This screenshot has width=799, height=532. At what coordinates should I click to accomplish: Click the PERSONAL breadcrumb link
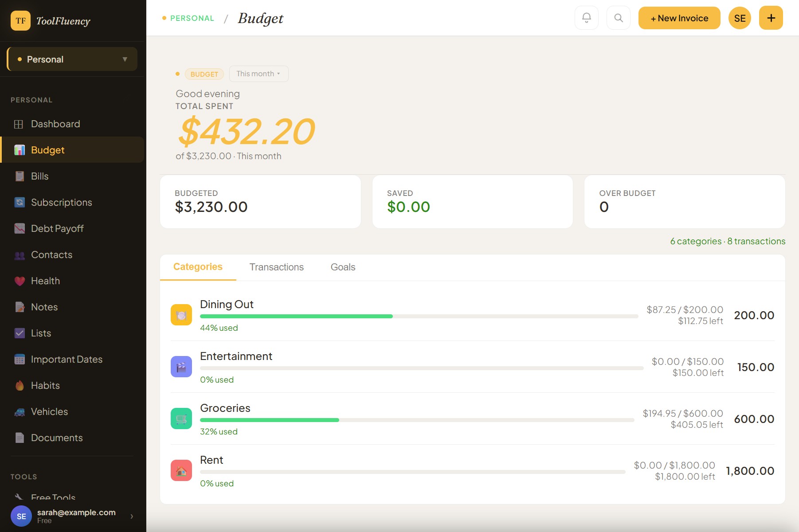[x=192, y=18]
